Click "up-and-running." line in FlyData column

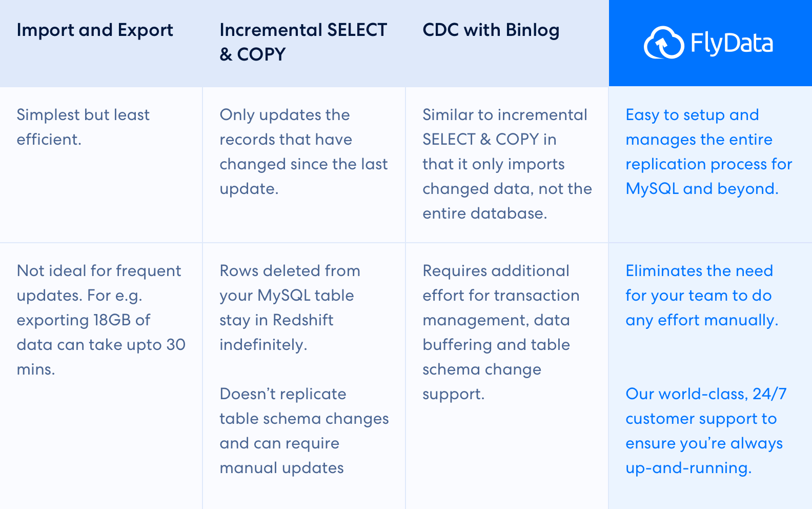pyautogui.click(x=688, y=468)
